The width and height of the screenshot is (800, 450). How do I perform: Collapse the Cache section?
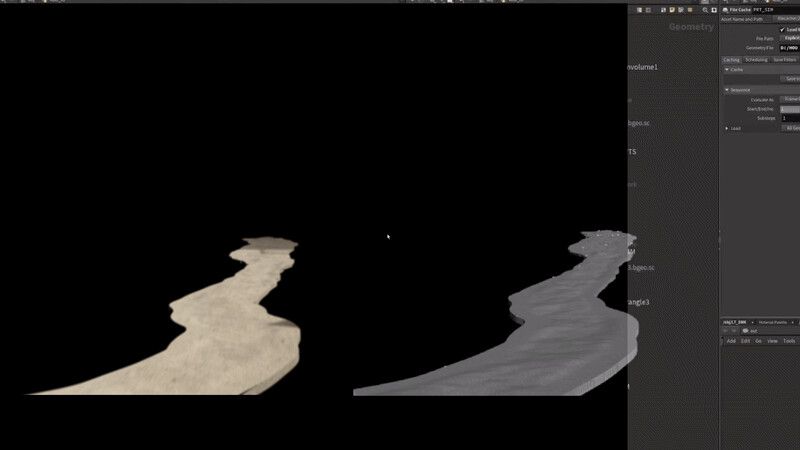click(x=727, y=69)
